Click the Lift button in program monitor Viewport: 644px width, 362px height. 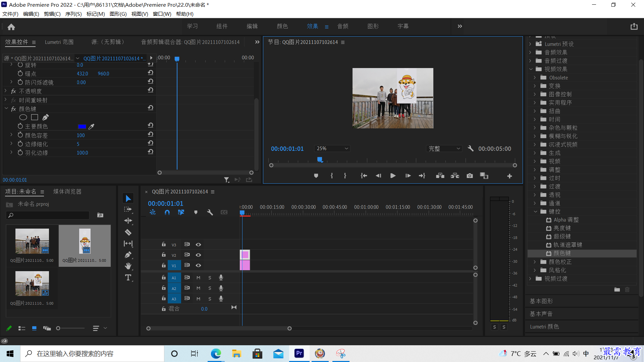coord(440,176)
